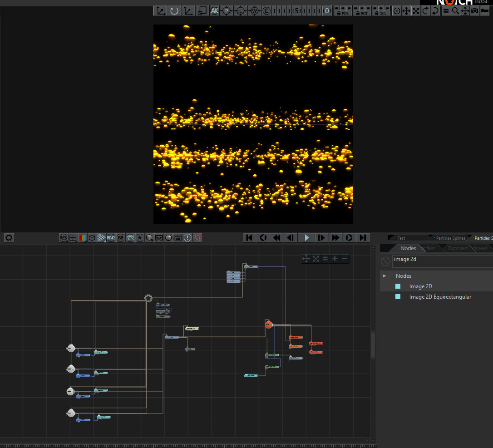Toggle the W world space button
This screenshot has height=448, width=493.
point(254,11)
